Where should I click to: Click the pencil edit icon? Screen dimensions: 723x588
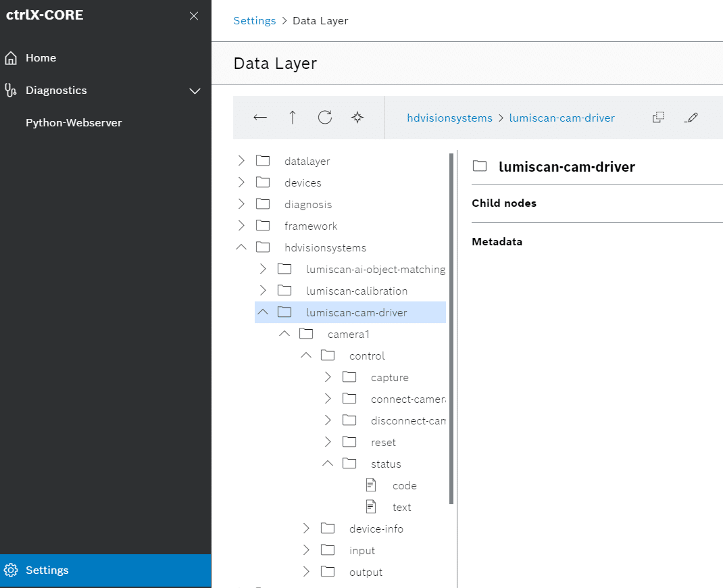pyautogui.click(x=691, y=118)
